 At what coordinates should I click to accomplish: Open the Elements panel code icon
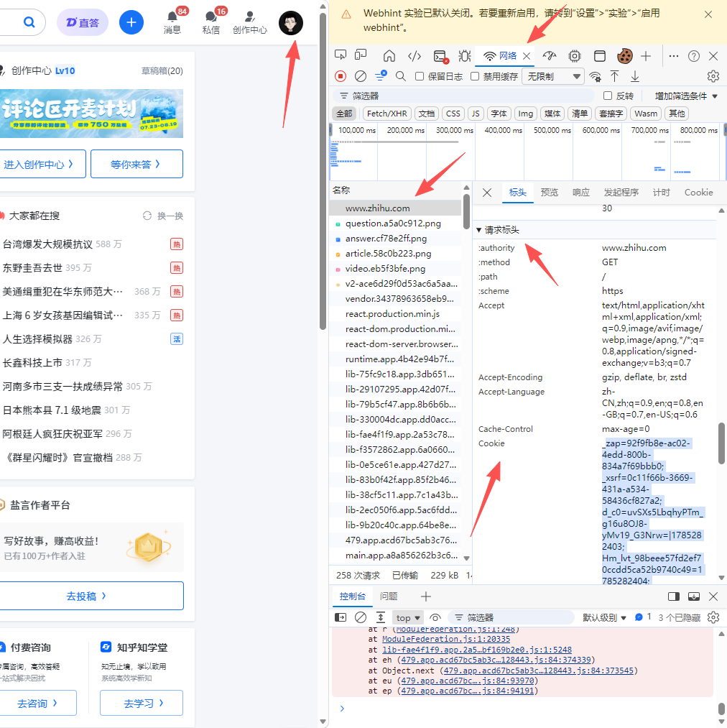[414, 56]
